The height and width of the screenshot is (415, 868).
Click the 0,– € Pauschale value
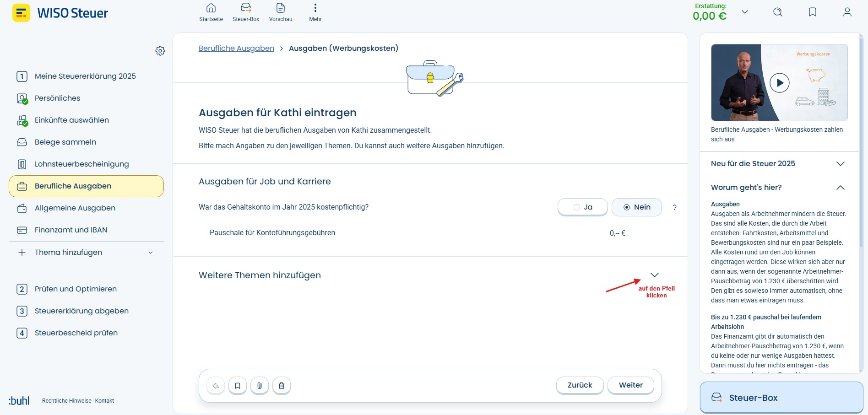coord(618,233)
